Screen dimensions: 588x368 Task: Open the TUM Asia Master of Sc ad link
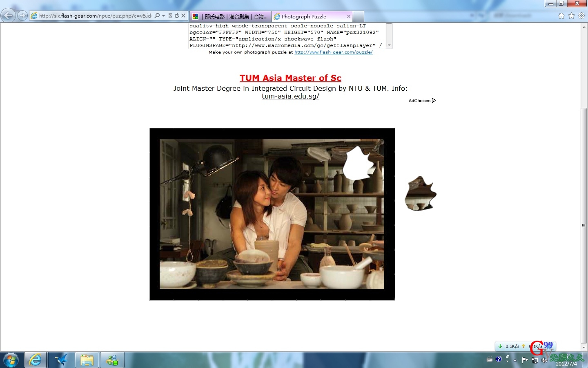coord(290,78)
